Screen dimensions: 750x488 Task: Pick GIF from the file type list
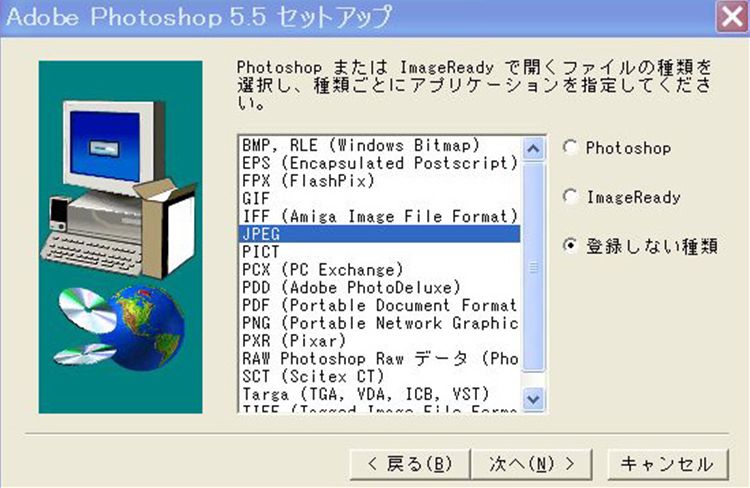379,198
